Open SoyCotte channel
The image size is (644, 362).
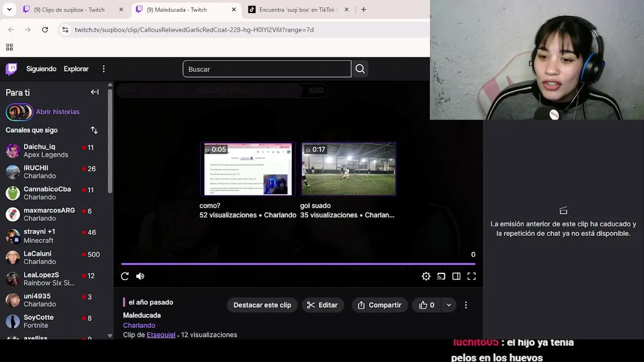tap(54, 321)
